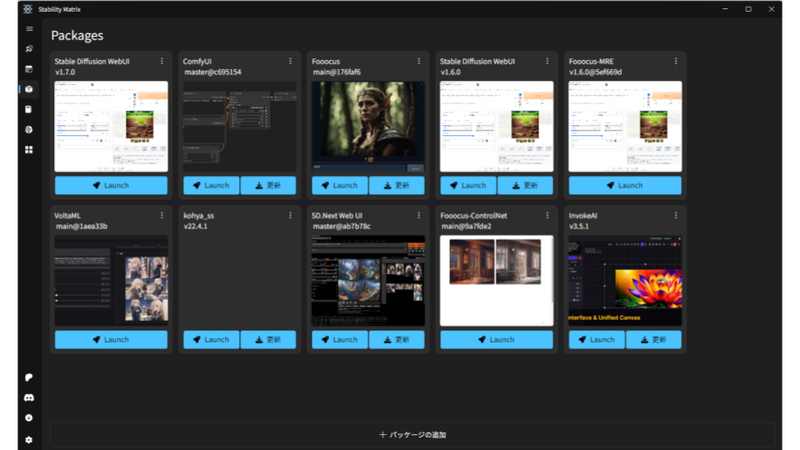The width and height of the screenshot is (800, 450).
Task: Launch Stable Diffusion WebUI v1.6.0
Action: pos(468,185)
